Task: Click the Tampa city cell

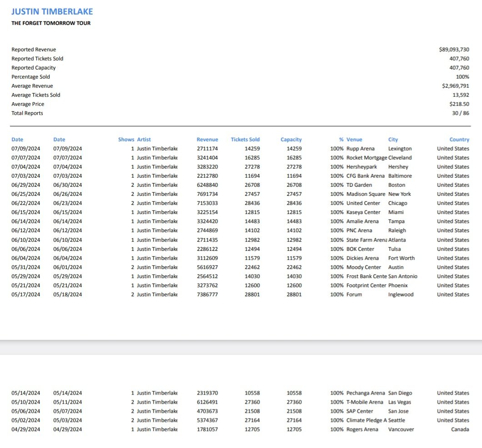Action: click(x=396, y=221)
